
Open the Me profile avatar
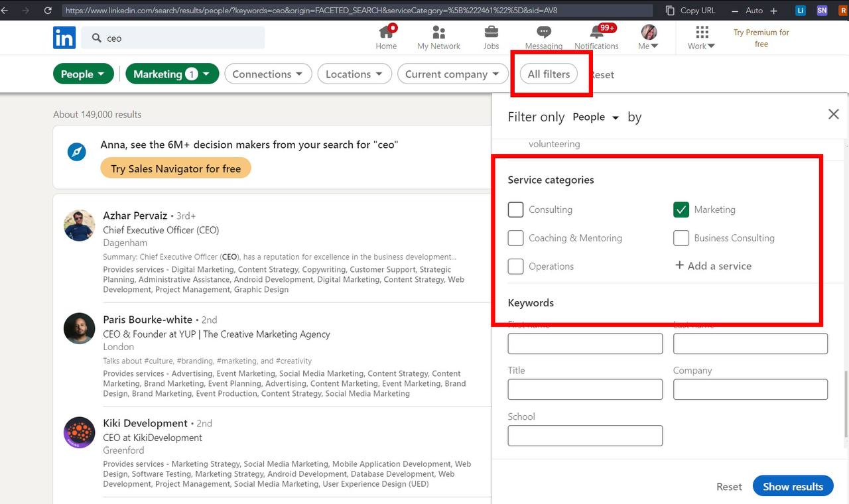click(649, 32)
